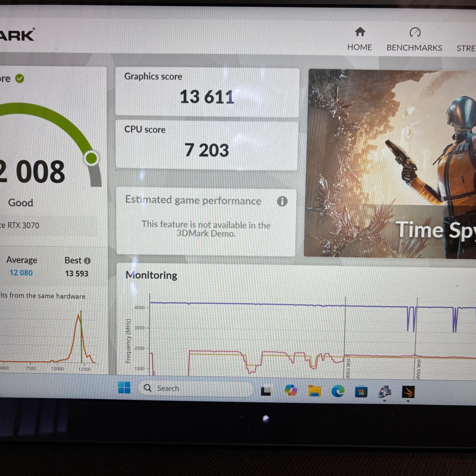Click the "from the same hardware" caption
The height and width of the screenshot is (476, 476).
(47, 296)
